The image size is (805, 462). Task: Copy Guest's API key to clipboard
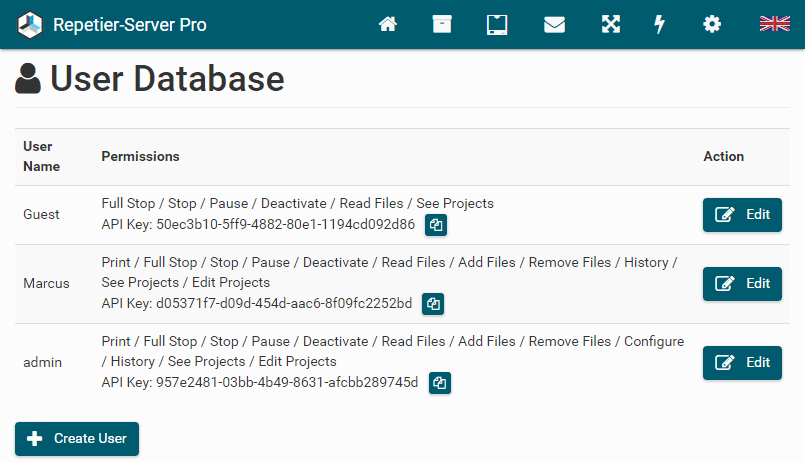pyautogui.click(x=435, y=225)
